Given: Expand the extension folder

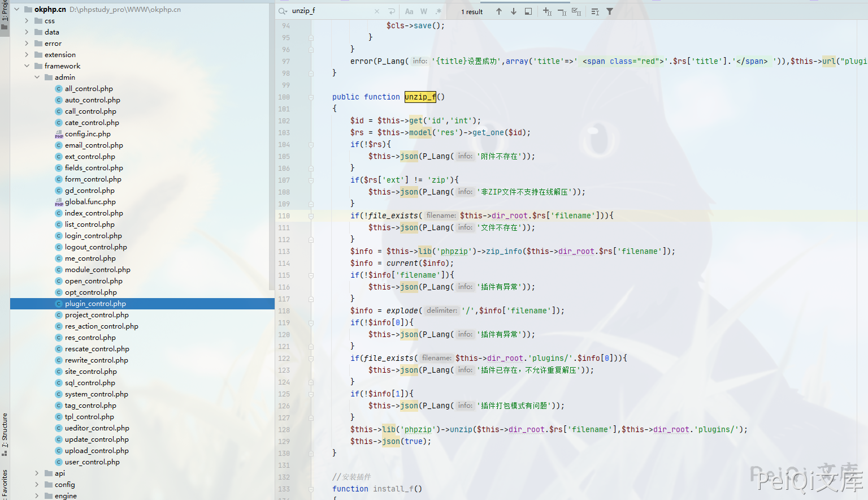Looking at the screenshot, I should [27, 55].
